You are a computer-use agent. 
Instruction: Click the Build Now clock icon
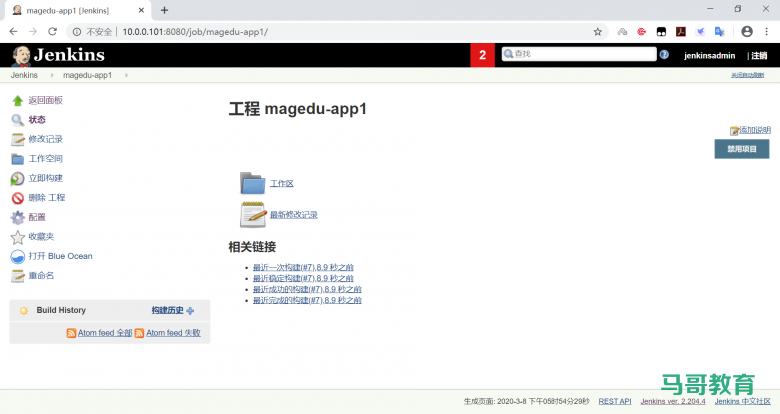[x=17, y=178]
